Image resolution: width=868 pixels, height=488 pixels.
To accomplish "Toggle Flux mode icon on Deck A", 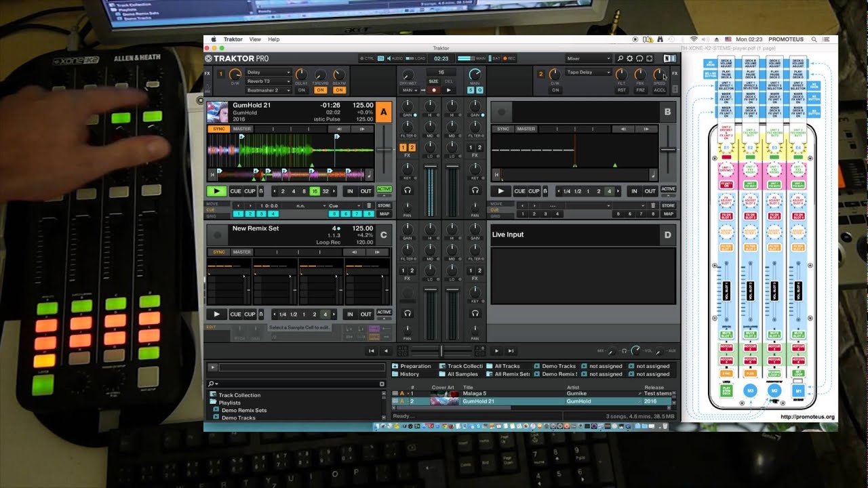I will click(261, 191).
